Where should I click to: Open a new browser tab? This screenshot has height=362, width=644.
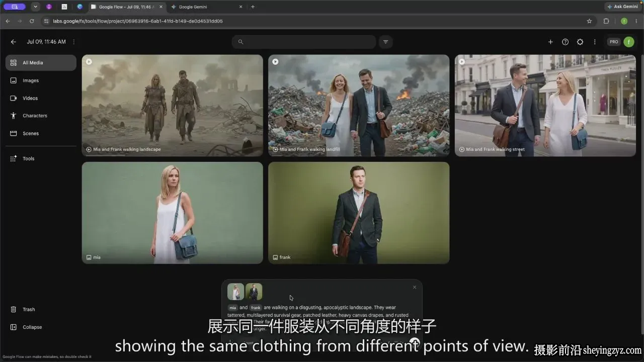point(253,7)
